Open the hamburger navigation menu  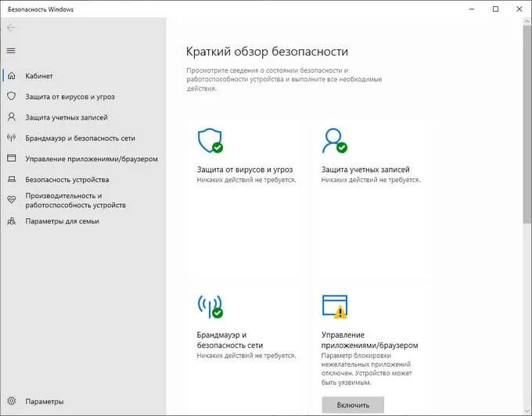[11, 51]
